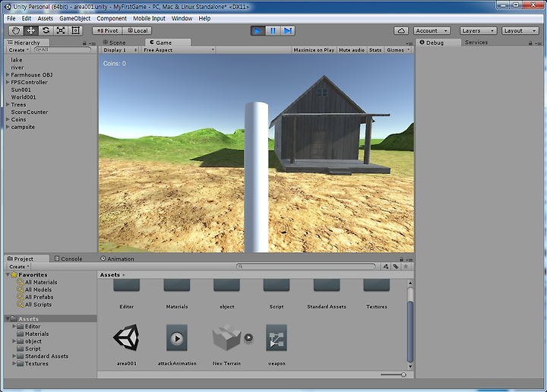Toggle Gizmos in Game view
This screenshot has height=392, width=547.
coord(395,50)
